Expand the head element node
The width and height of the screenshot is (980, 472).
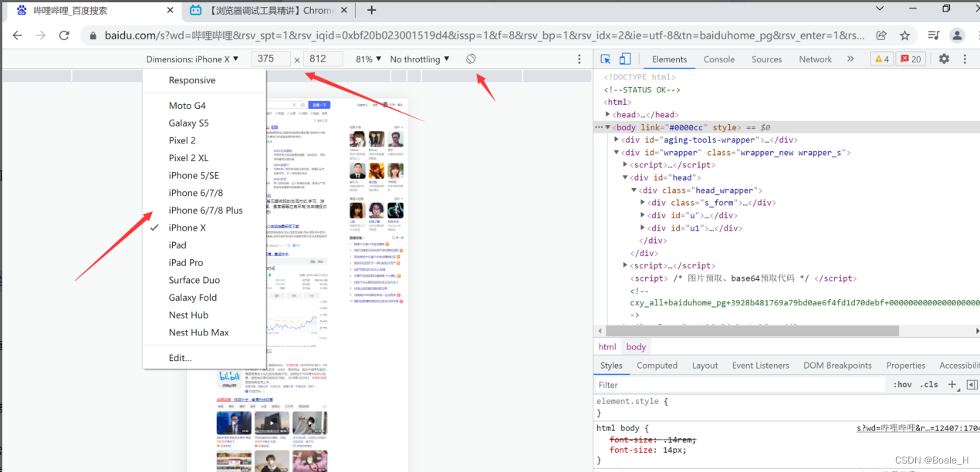coord(608,115)
